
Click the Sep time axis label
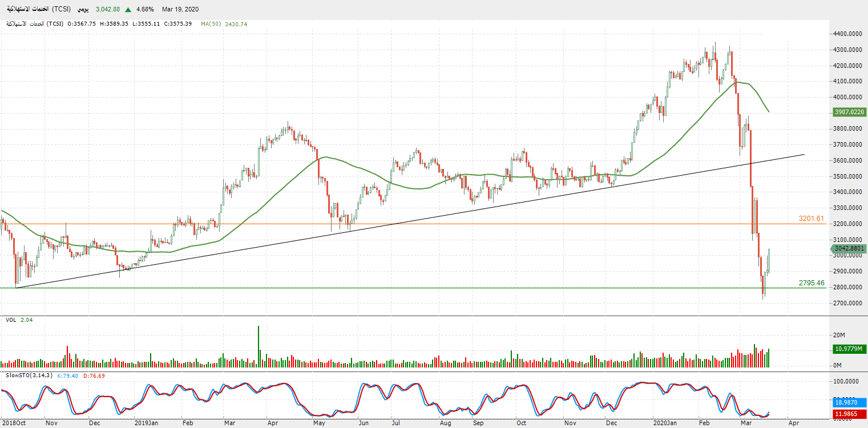coord(478,423)
